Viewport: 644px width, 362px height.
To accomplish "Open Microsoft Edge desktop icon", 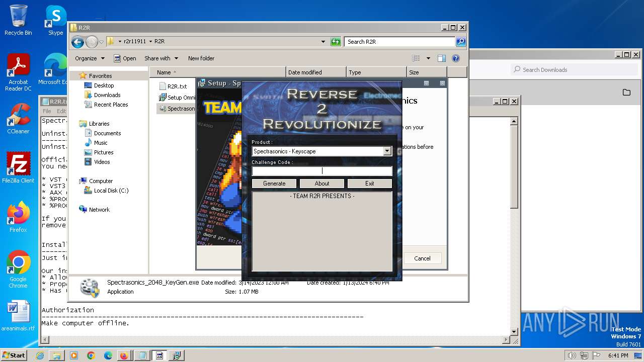I will (54, 69).
